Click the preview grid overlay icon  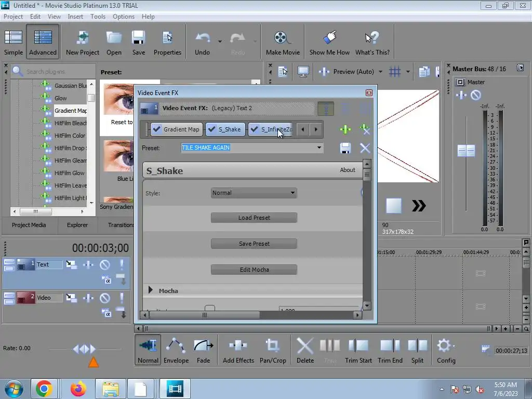pyautogui.click(x=395, y=72)
